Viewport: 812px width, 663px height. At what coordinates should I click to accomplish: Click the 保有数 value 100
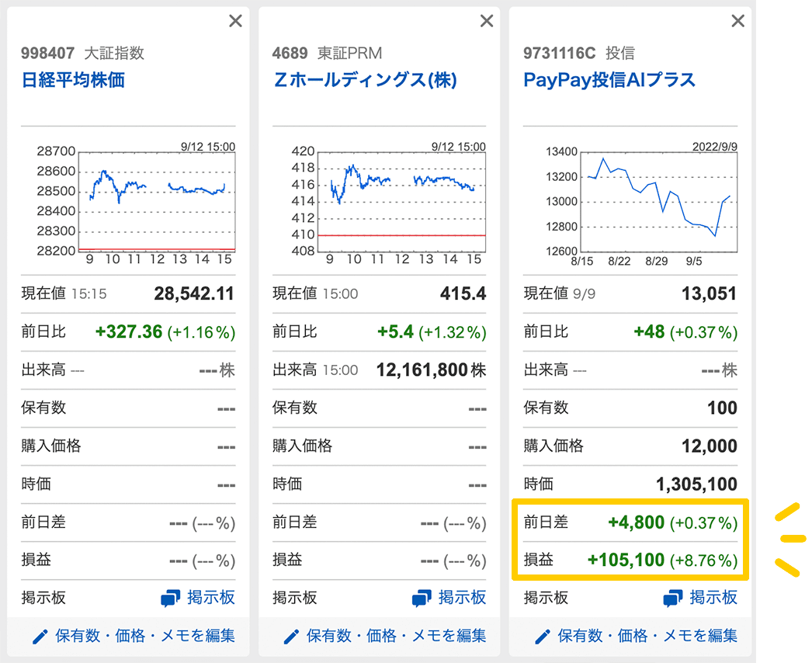tap(723, 408)
